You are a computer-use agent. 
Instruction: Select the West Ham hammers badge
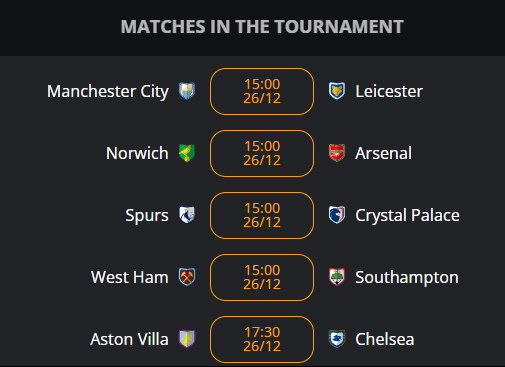click(x=187, y=277)
